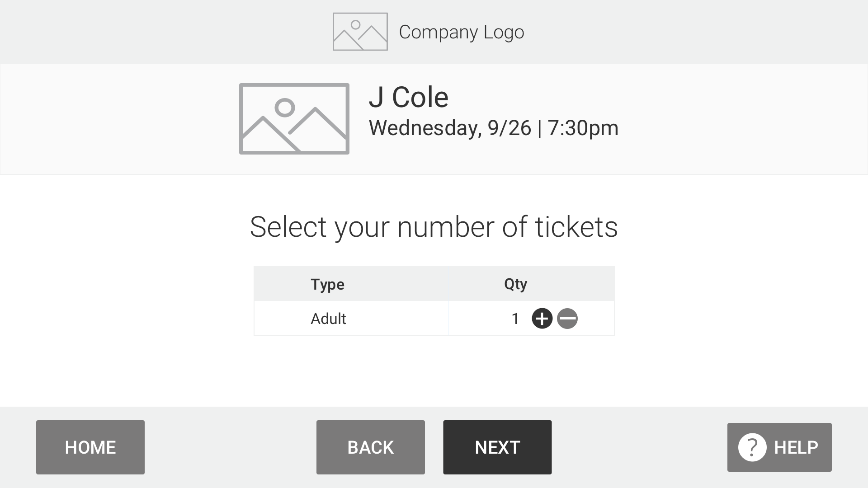
Task: Go BACK to the previous step
Action: pyautogui.click(x=371, y=447)
